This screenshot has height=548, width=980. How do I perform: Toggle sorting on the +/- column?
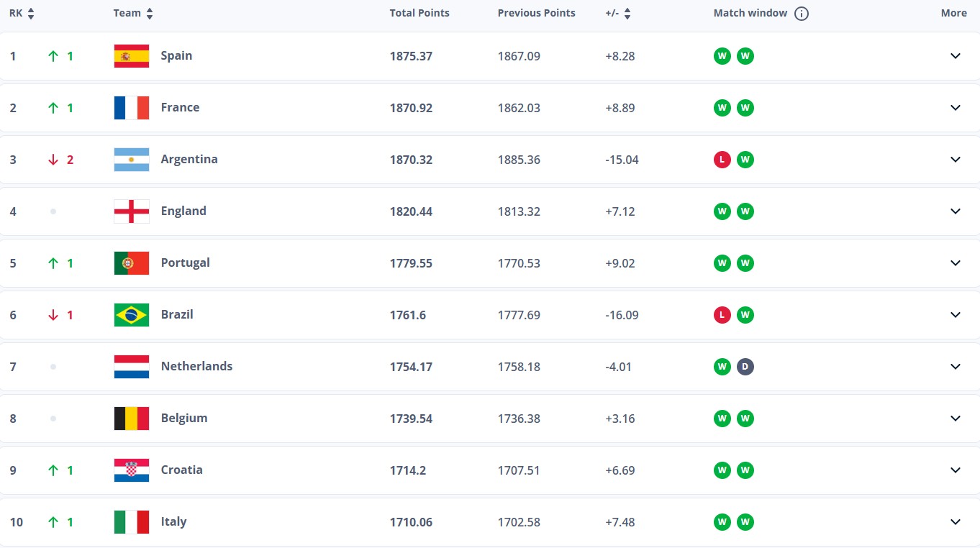[627, 14]
